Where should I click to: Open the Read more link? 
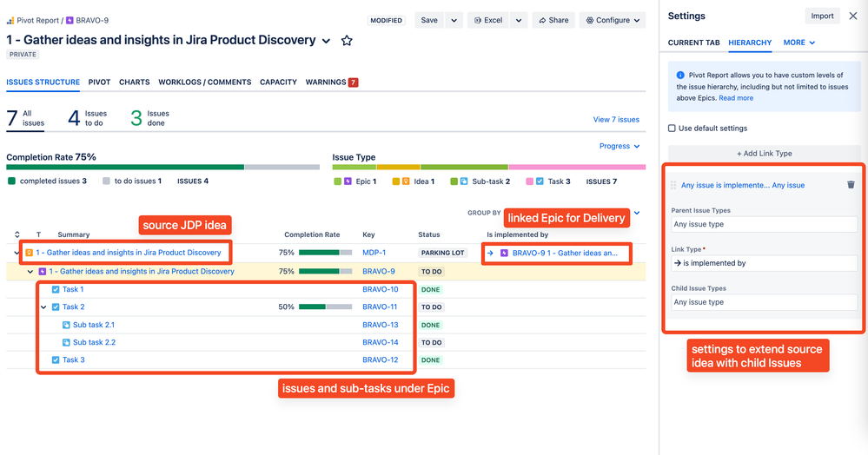point(736,98)
